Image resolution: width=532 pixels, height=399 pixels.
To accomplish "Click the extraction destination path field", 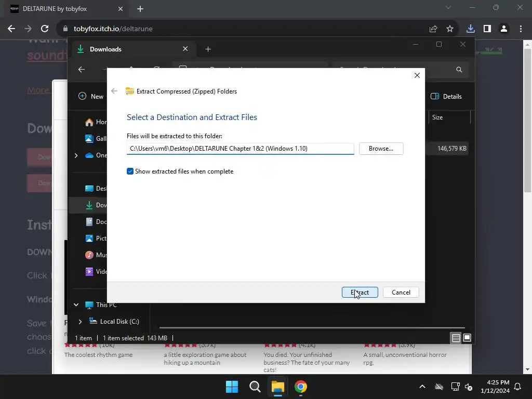I will [x=240, y=149].
